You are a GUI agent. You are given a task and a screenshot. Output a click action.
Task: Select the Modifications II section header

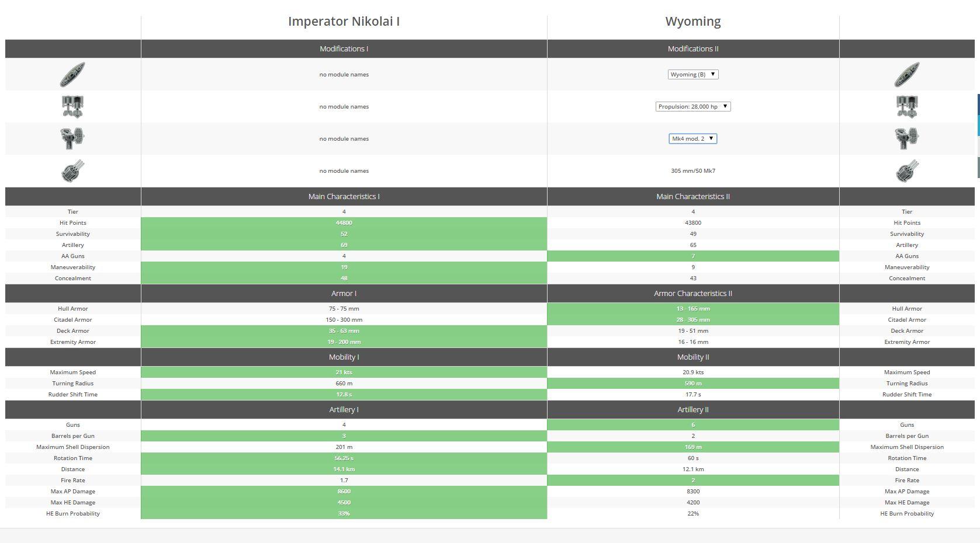pos(693,48)
